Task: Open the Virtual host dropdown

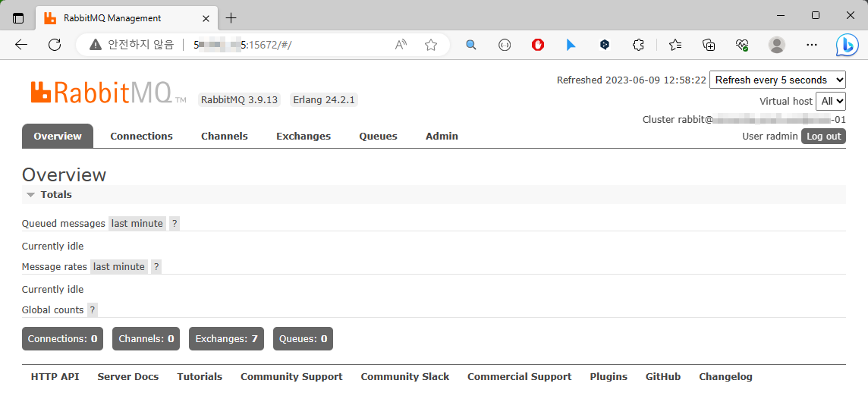Action: click(831, 102)
